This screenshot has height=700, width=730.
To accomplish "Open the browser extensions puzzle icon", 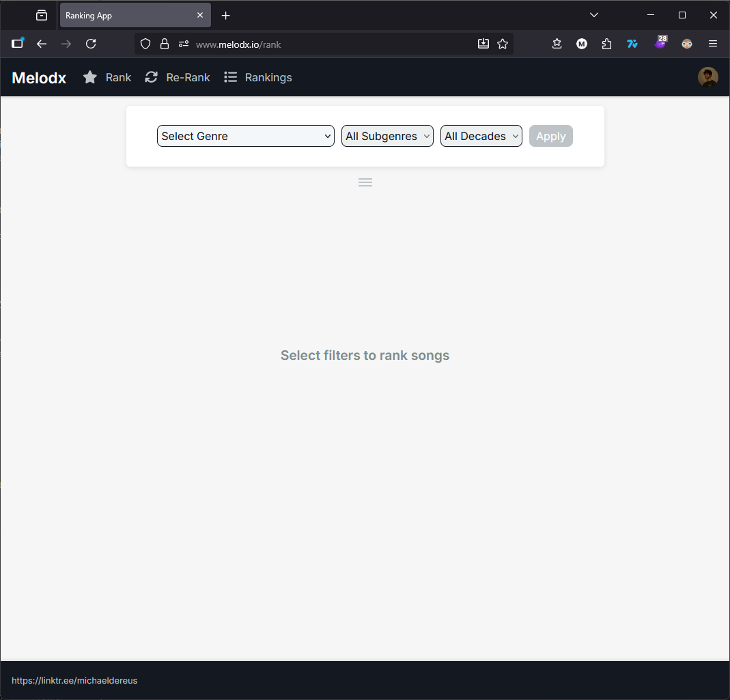I will click(x=606, y=44).
